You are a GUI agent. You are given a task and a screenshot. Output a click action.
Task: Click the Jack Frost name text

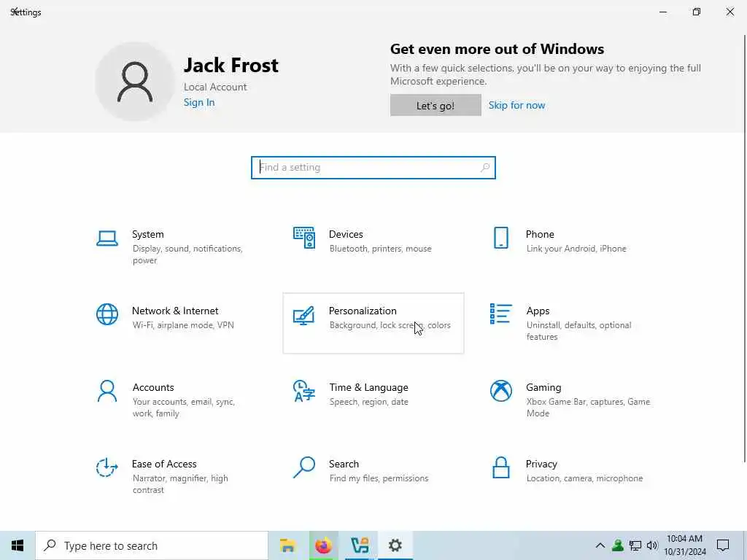click(x=231, y=65)
